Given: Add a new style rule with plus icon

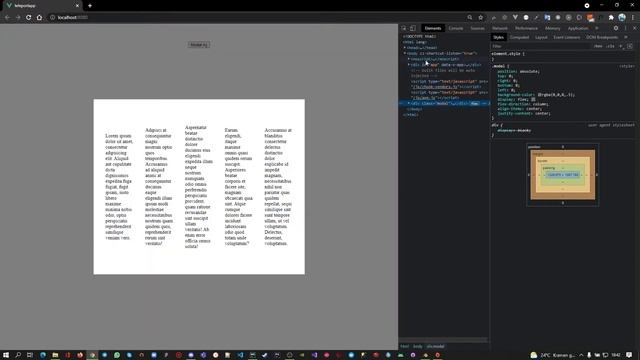Looking at the screenshot, I should (621, 46).
